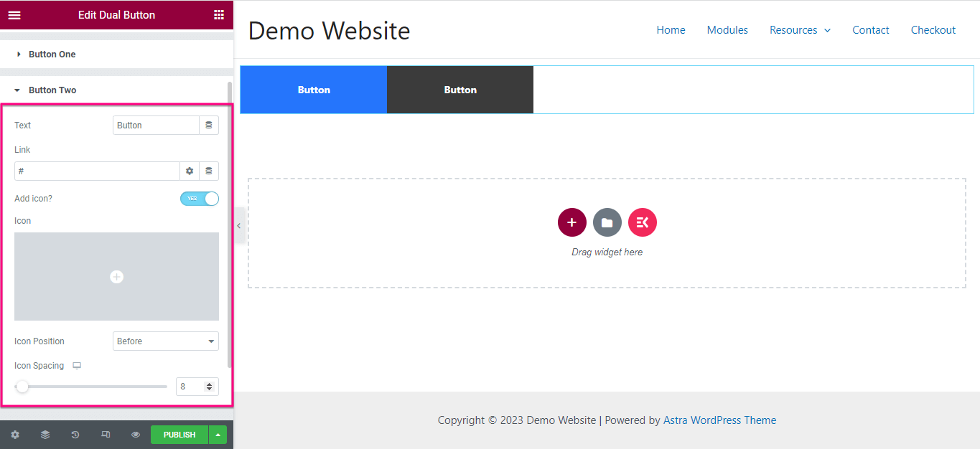
Task: Collapse the Button Two section
Action: pos(116,90)
